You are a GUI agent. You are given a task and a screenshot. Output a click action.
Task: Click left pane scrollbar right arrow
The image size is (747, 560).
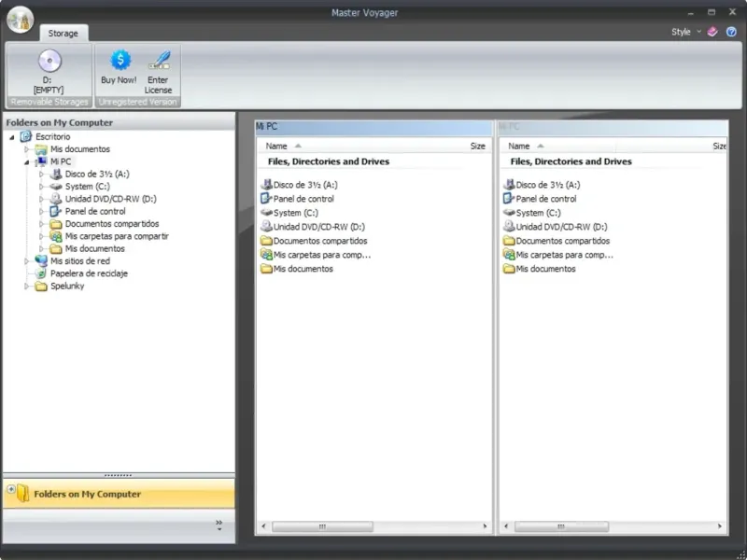click(485, 526)
